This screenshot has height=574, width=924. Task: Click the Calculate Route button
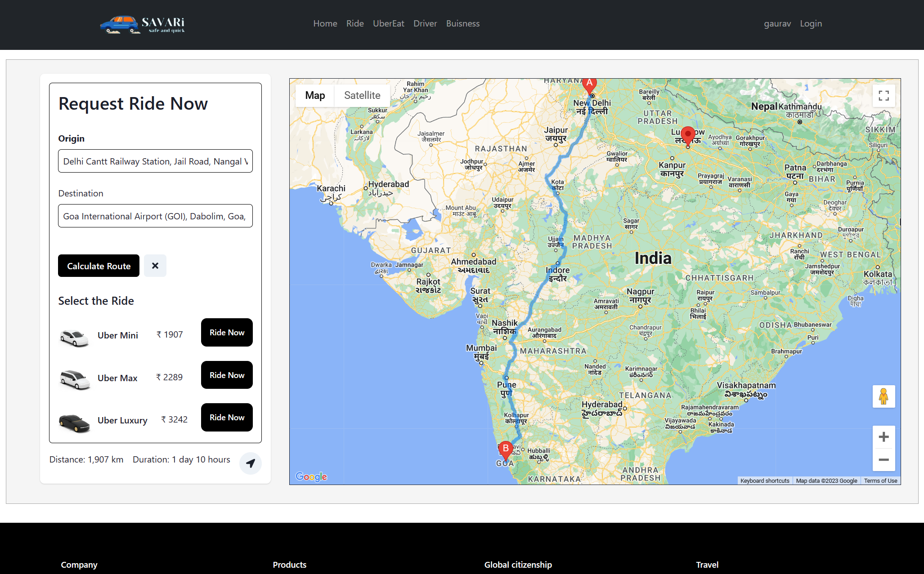pyautogui.click(x=99, y=266)
